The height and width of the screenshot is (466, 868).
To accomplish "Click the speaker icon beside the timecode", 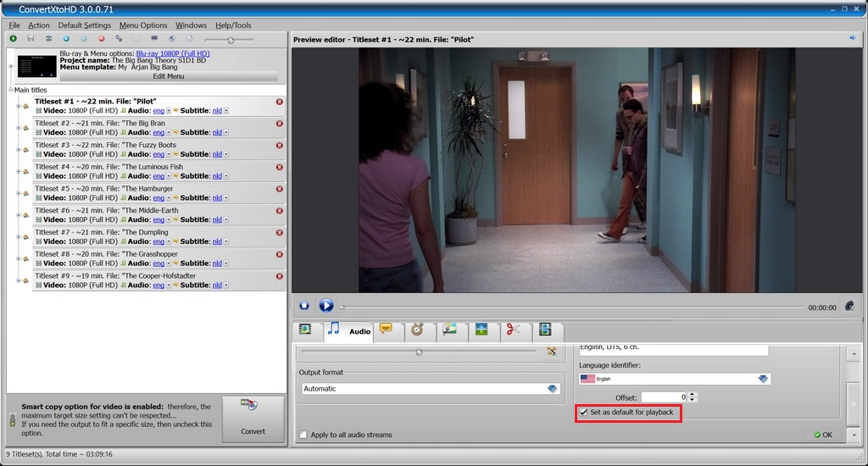I will (x=849, y=306).
